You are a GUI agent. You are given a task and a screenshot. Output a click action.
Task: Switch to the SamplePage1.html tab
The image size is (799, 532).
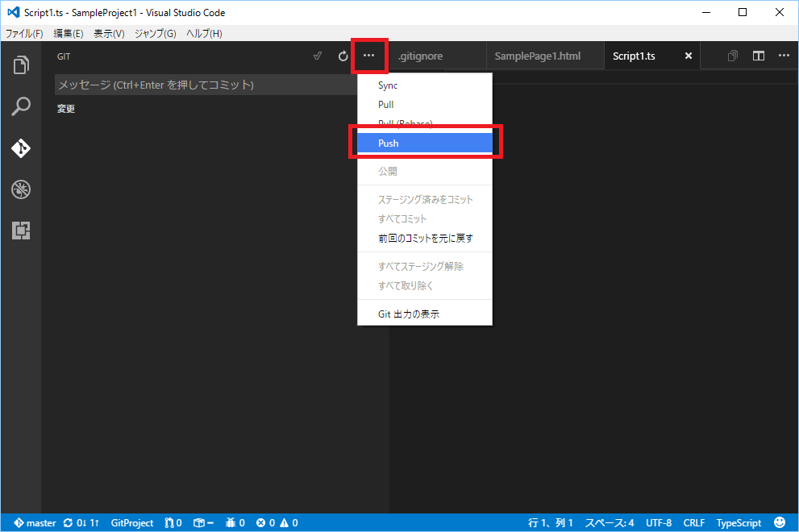click(545, 56)
